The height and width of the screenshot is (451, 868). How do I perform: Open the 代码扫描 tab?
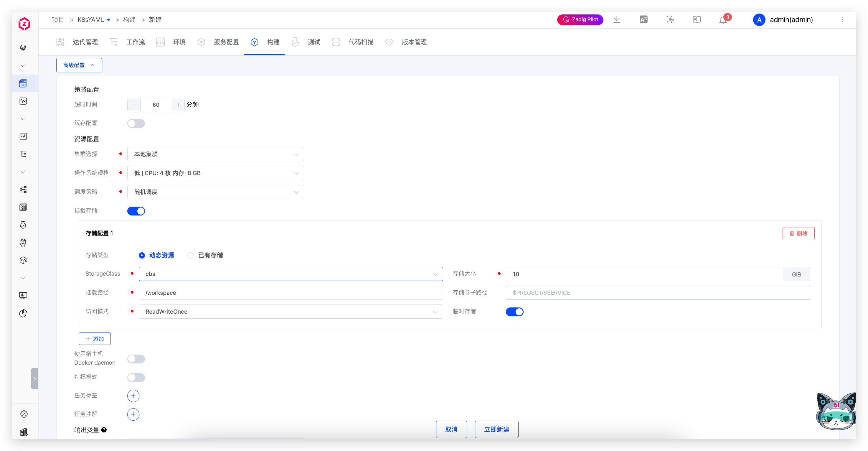pos(361,42)
